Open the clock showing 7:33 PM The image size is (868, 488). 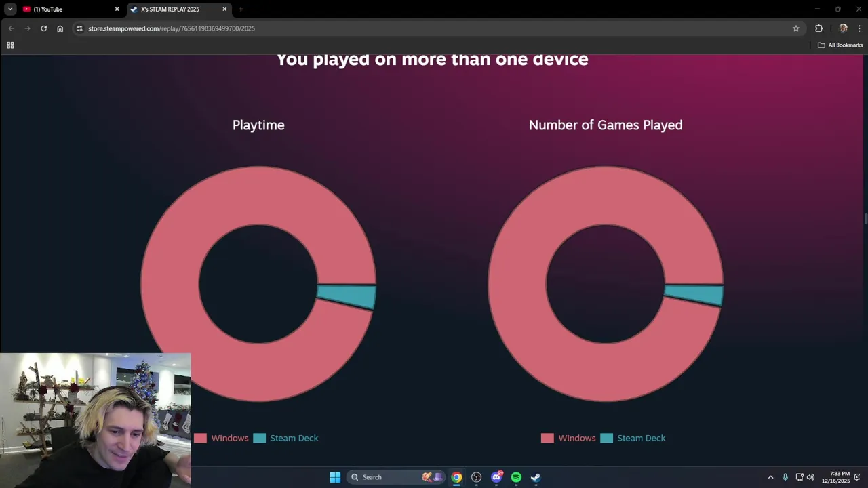[835, 477]
